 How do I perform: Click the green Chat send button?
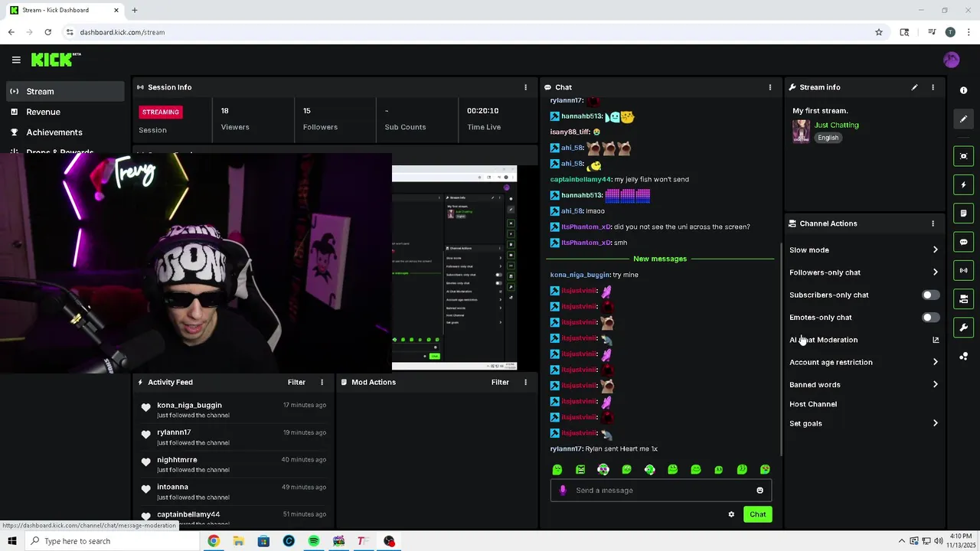[x=757, y=514]
